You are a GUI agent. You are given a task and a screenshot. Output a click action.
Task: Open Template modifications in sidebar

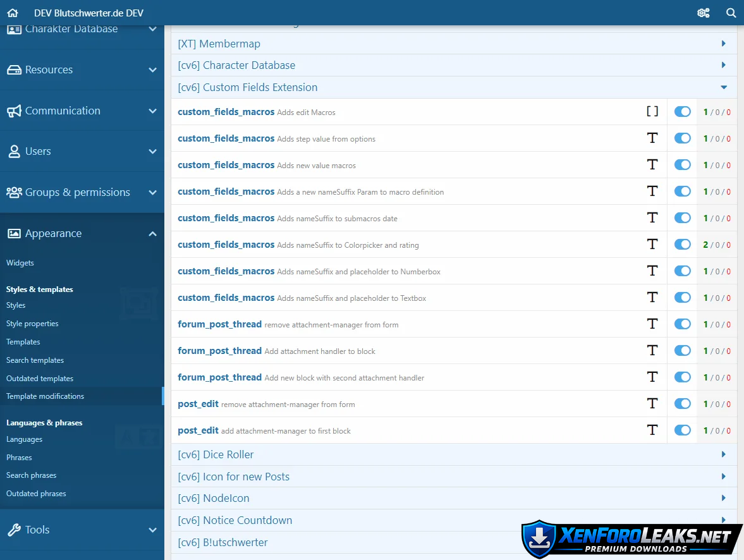(x=45, y=396)
